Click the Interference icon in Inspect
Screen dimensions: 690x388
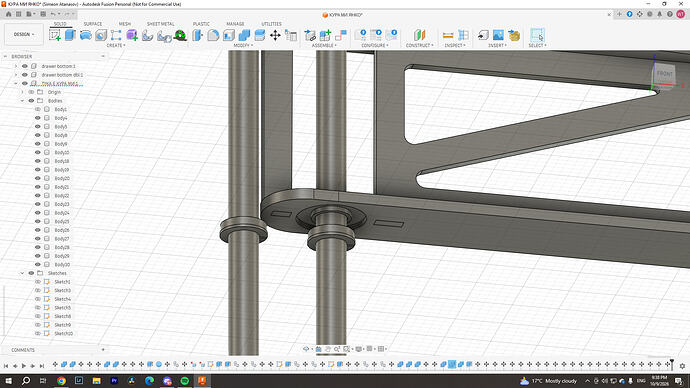pyautogui.click(x=463, y=35)
